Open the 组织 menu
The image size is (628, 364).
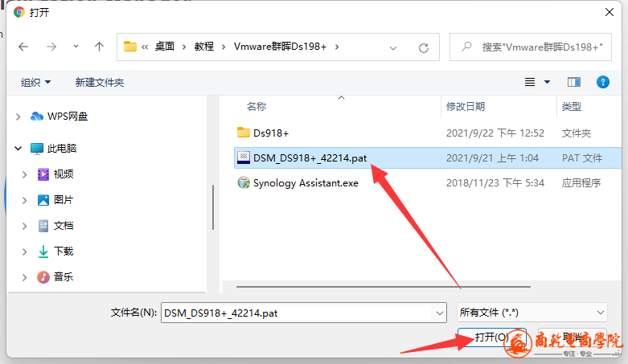click(35, 82)
